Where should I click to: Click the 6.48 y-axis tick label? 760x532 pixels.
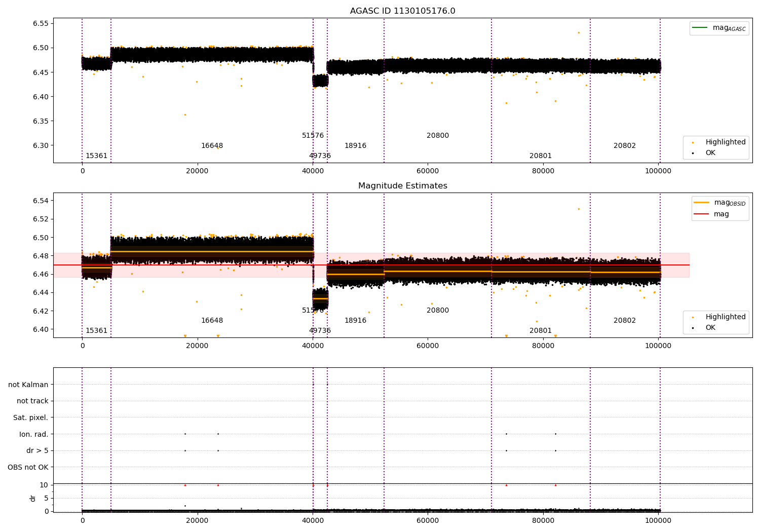pos(41,256)
